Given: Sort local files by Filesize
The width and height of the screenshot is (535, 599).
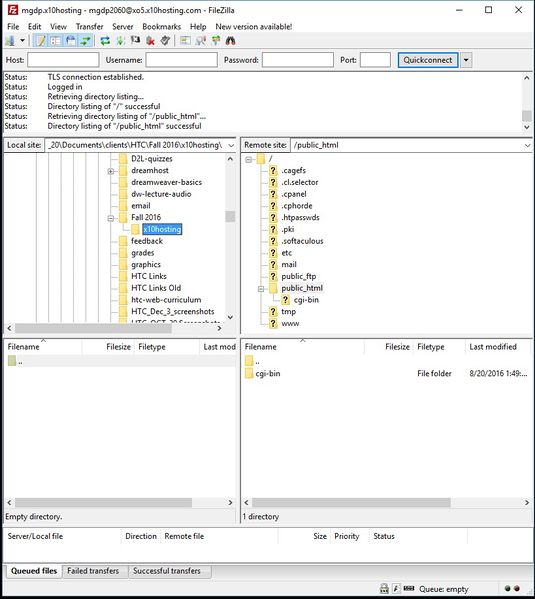Looking at the screenshot, I should point(118,347).
